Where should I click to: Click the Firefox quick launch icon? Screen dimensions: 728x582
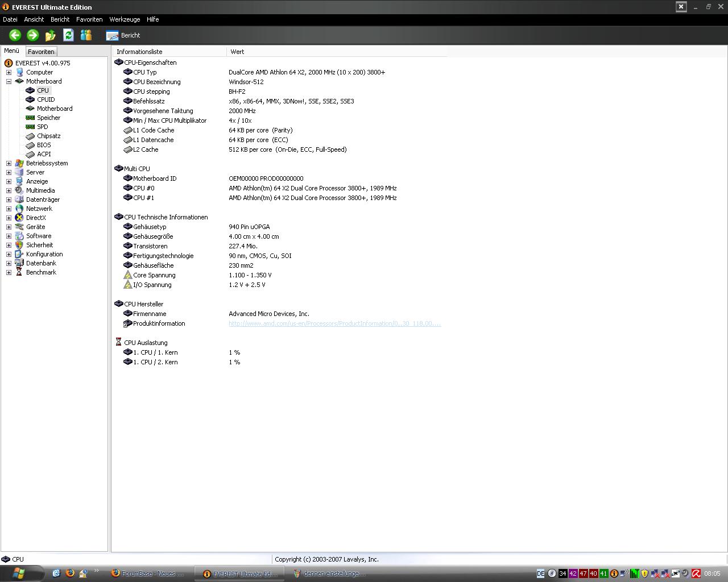click(70, 573)
